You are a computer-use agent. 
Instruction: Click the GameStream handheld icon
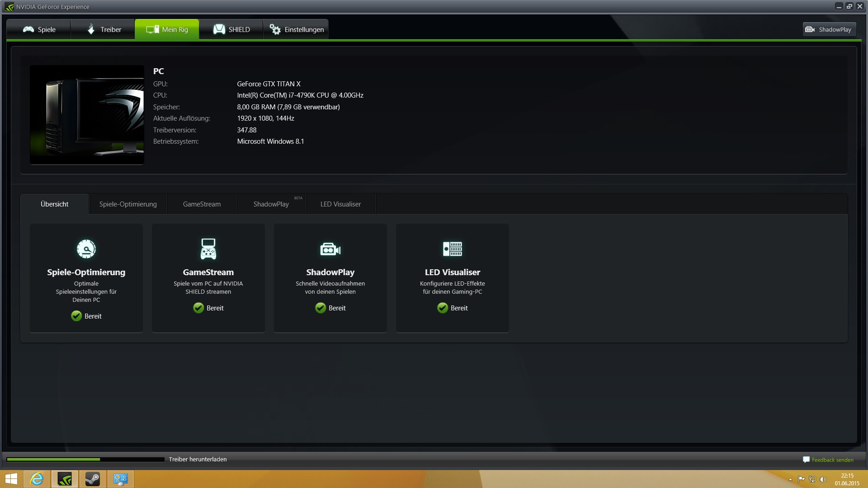coord(208,249)
